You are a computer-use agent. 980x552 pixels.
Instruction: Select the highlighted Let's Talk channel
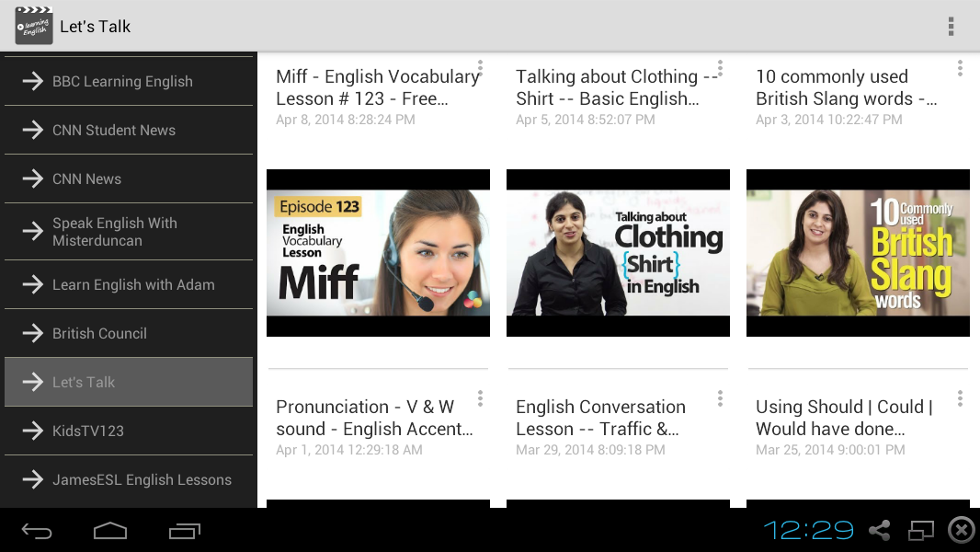click(129, 382)
